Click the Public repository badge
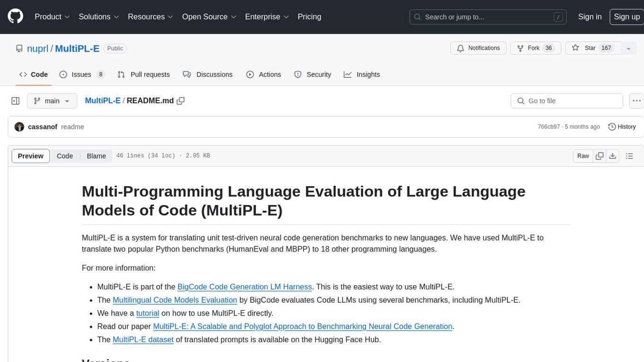Screen dimensions: 644x362 click(x=115, y=48)
